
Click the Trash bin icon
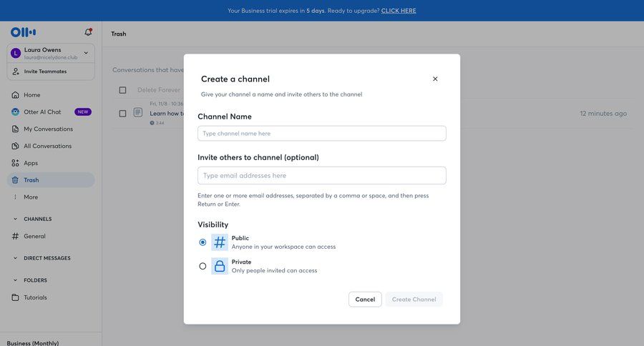click(x=15, y=180)
